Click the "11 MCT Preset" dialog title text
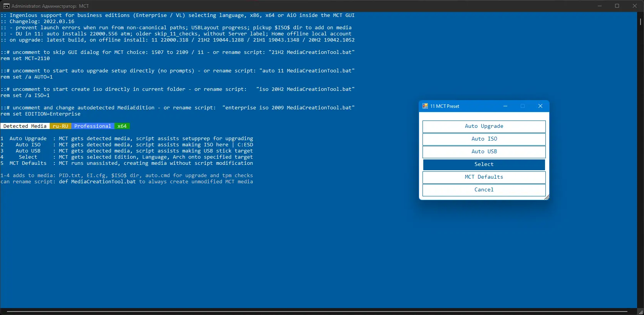The height and width of the screenshot is (315, 644). [445, 106]
